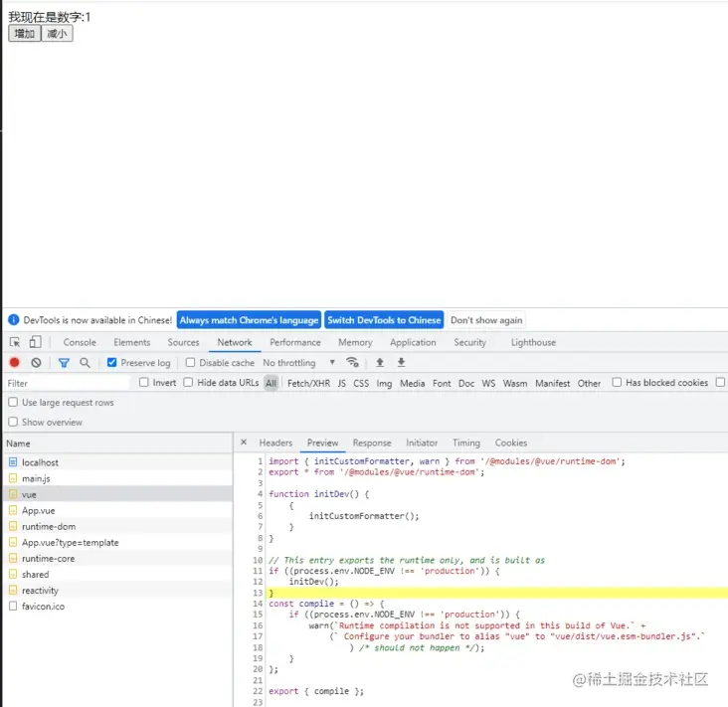Show the Cookies tab of request

tap(511, 442)
